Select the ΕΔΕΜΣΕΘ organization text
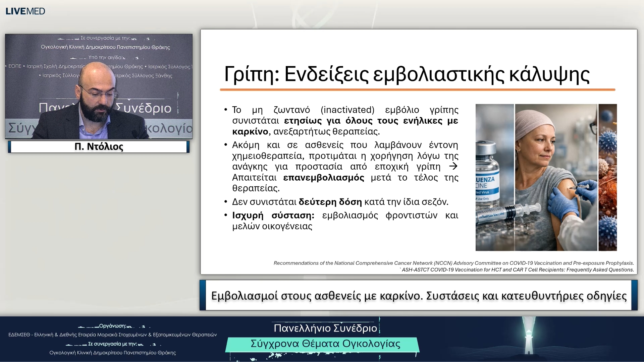644x362 pixels. tap(113, 334)
